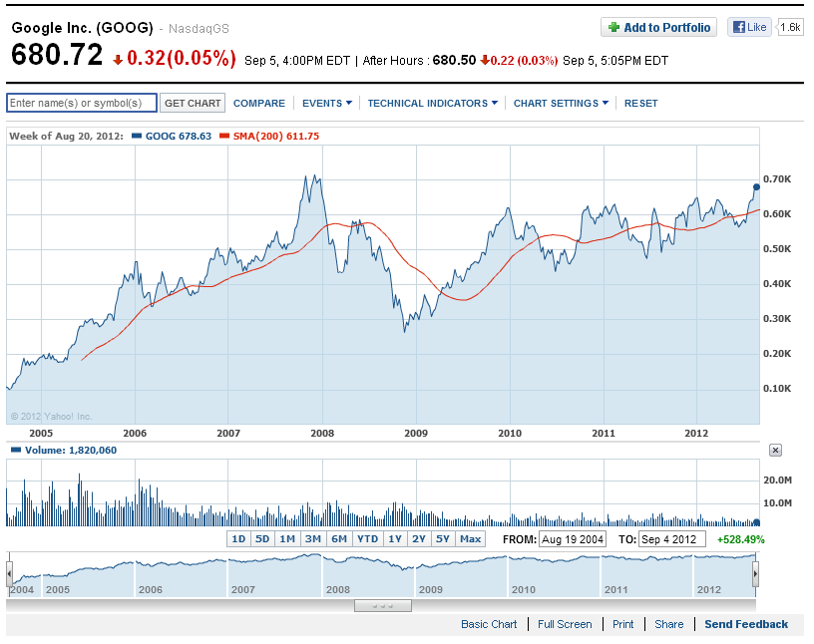Click the Share link
The height and width of the screenshot is (644, 814).
(x=669, y=624)
